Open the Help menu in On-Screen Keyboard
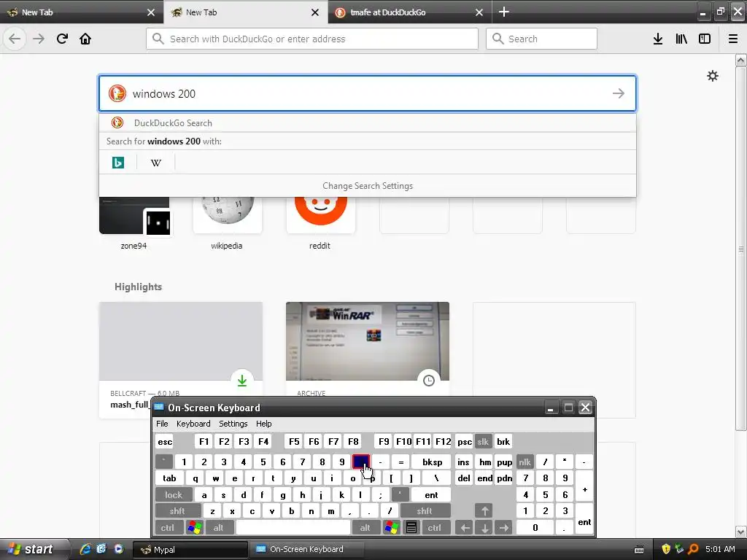The width and height of the screenshot is (747, 560). pyautogui.click(x=264, y=424)
